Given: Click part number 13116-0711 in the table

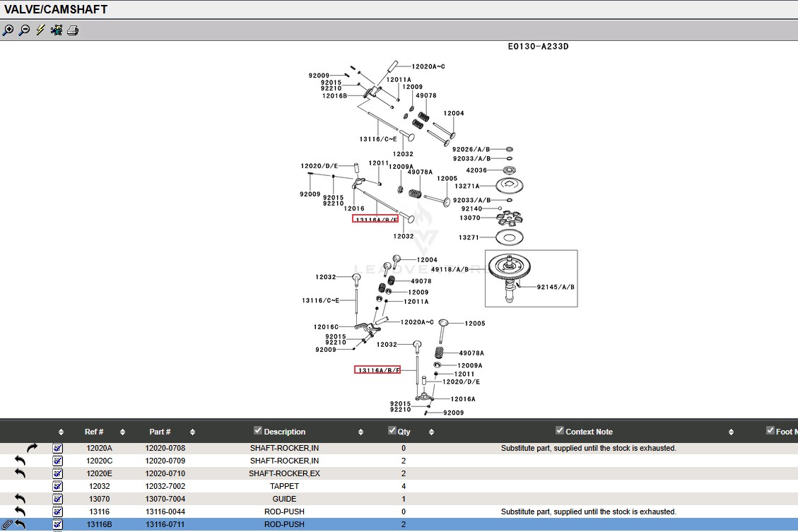Looking at the screenshot, I should (x=165, y=524).
